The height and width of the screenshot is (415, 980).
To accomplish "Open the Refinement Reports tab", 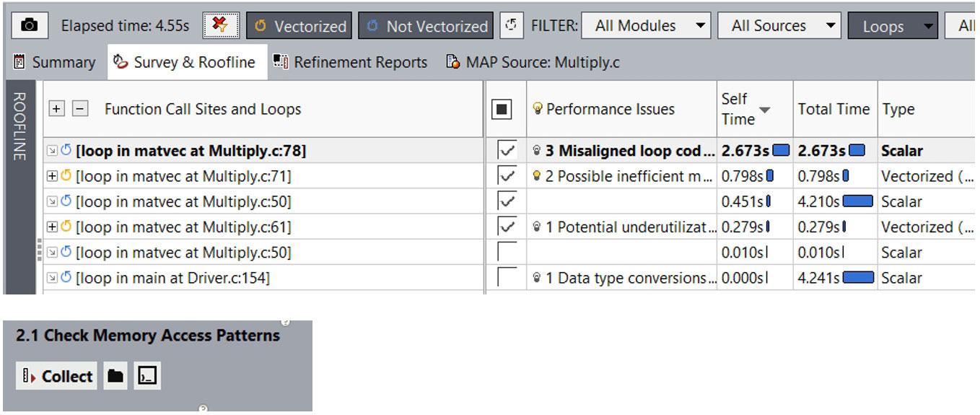I will 351,63.
